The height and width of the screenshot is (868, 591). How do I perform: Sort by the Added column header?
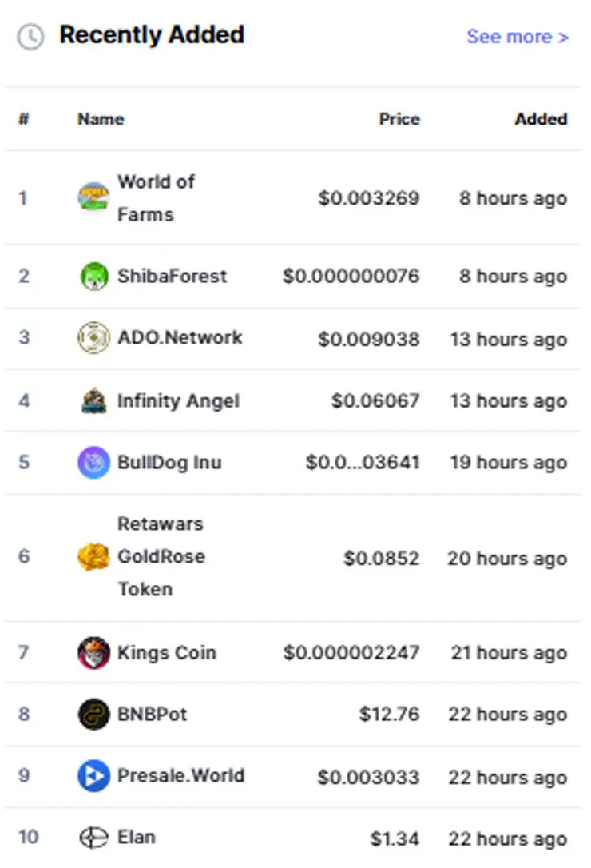pos(541,119)
